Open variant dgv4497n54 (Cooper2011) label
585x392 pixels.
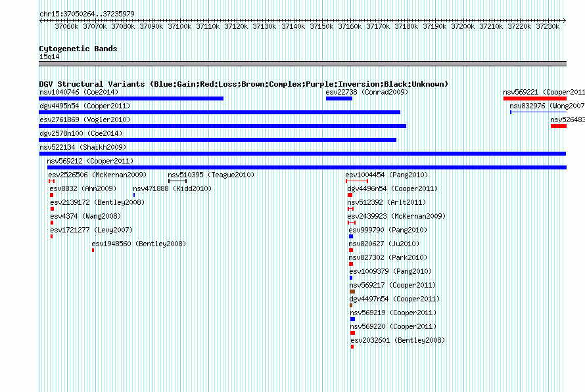(395, 299)
